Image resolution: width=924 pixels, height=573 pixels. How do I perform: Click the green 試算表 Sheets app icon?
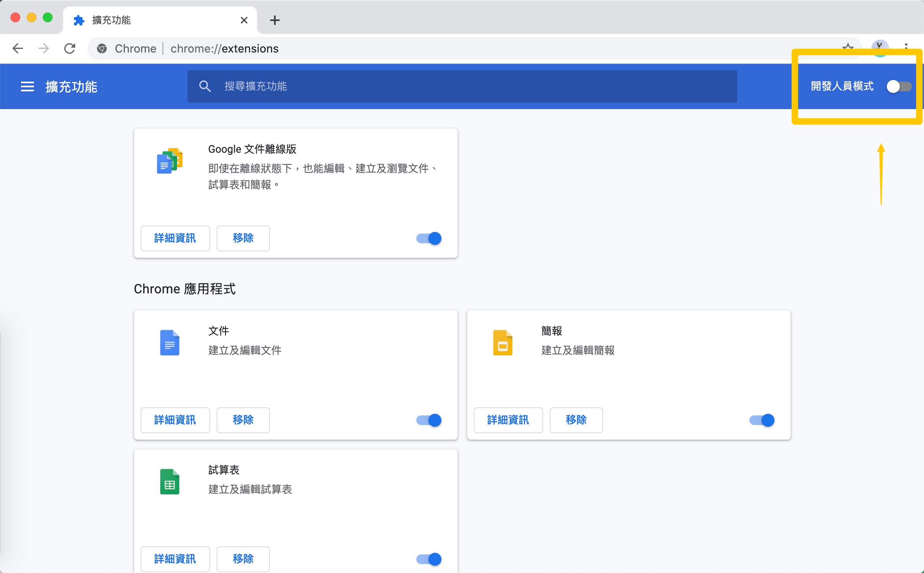[x=170, y=482]
